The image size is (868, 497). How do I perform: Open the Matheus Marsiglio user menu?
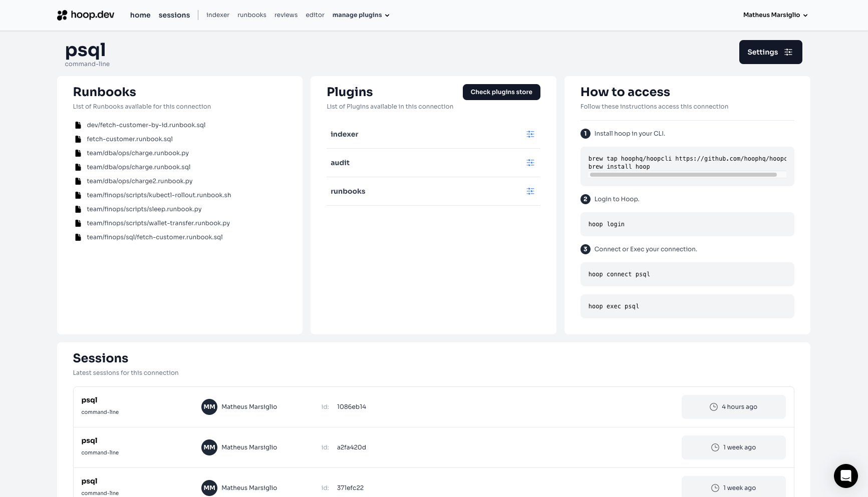point(775,15)
